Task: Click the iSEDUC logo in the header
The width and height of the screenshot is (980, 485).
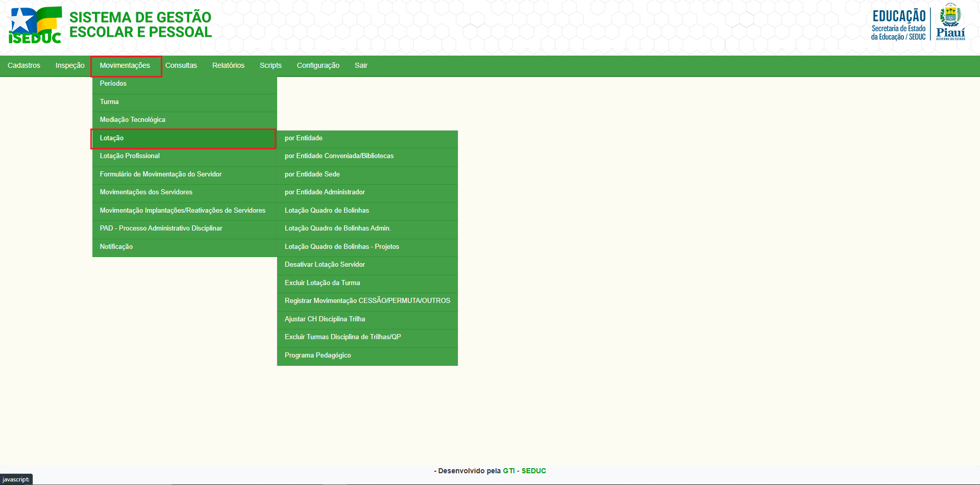Action: tap(35, 25)
